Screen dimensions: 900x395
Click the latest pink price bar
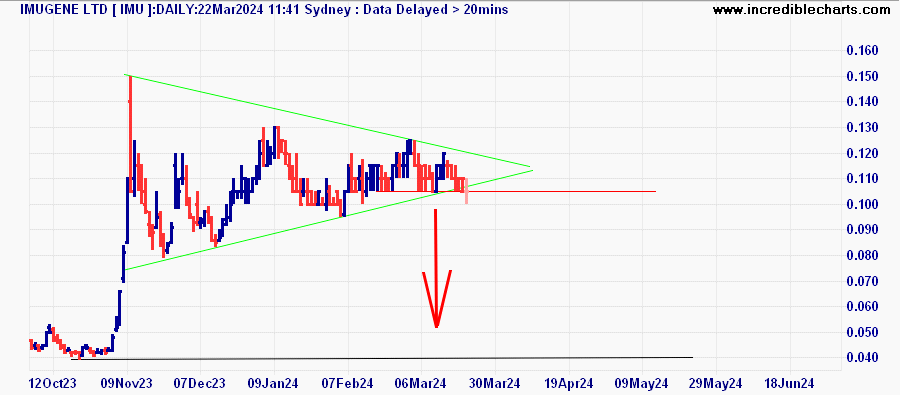467,191
